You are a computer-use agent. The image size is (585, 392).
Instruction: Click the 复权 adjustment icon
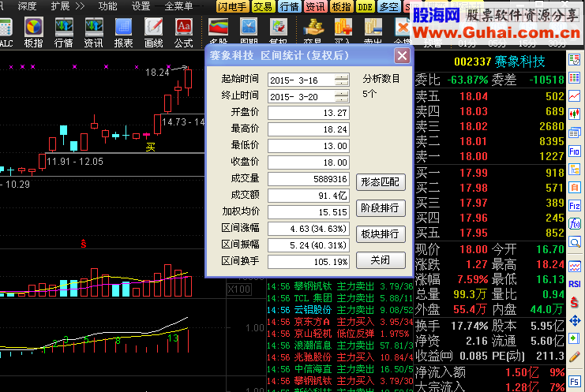(x=279, y=31)
